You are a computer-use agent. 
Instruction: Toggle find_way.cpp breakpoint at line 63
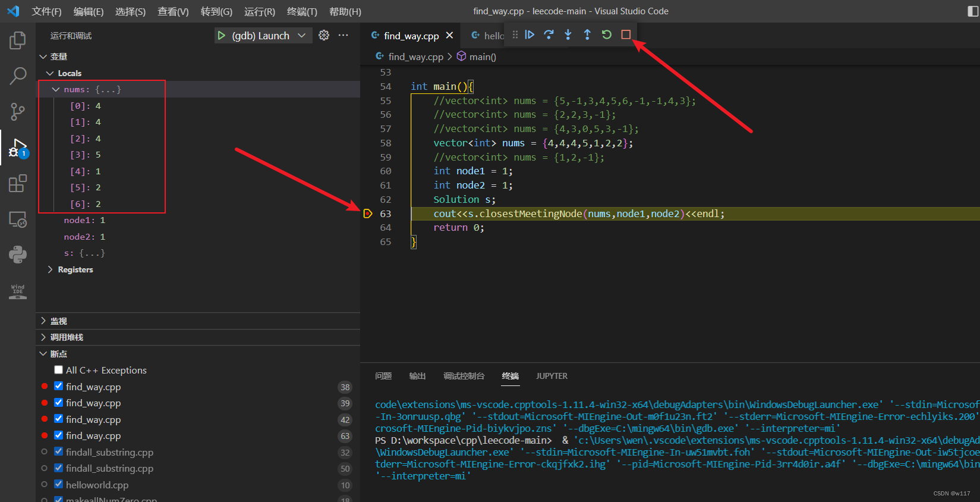click(58, 435)
